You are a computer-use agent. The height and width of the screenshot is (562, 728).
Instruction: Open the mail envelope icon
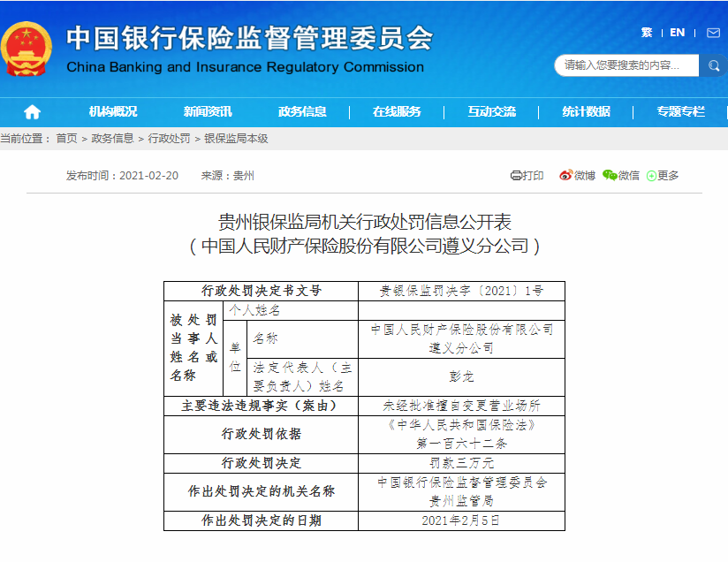[x=713, y=33]
